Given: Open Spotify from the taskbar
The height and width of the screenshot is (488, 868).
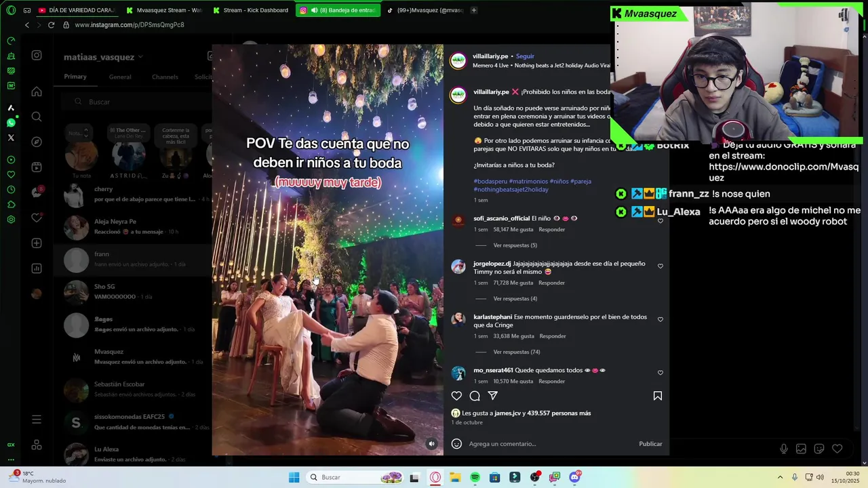Looking at the screenshot, I should [x=475, y=477].
